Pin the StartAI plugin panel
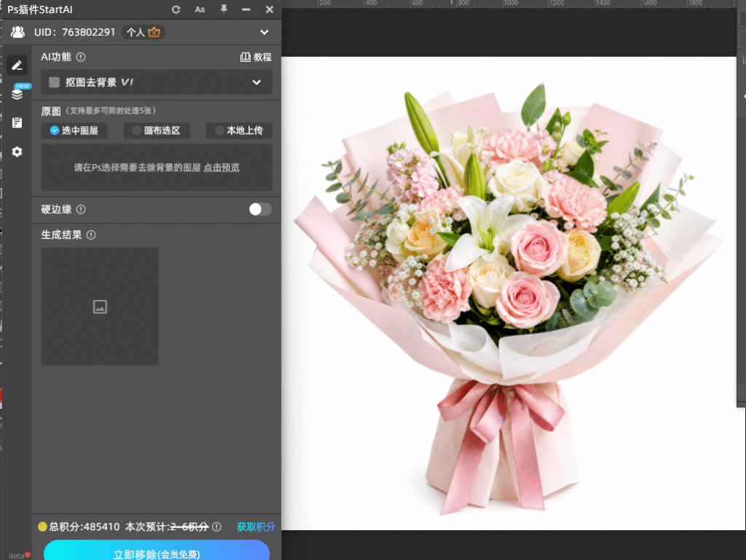Image resolution: width=746 pixels, height=560 pixels. click(224, 9)
